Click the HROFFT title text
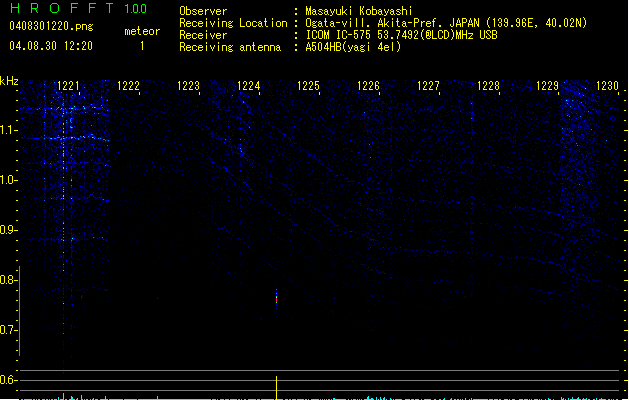Viewport: 629px width, 400px height. 61,8
